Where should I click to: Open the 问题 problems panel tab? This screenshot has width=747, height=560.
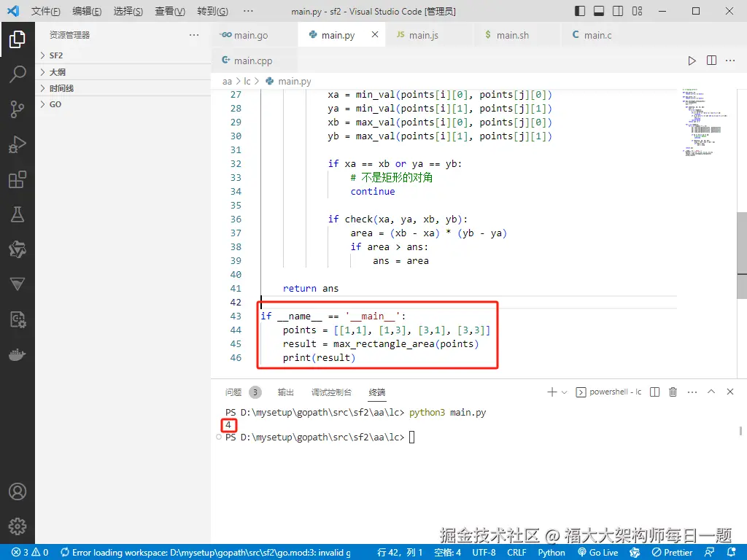pos(243,392)
